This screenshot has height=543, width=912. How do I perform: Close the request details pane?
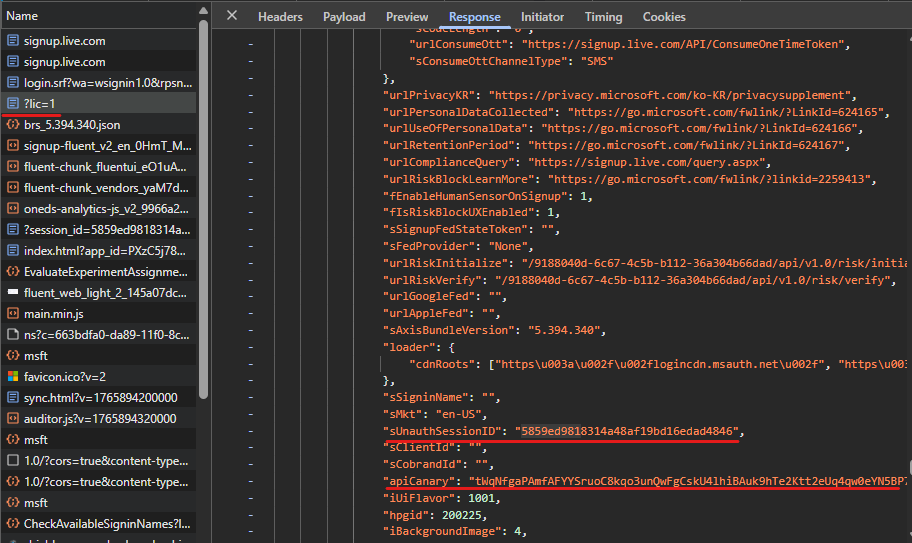(x=232, y=16)
